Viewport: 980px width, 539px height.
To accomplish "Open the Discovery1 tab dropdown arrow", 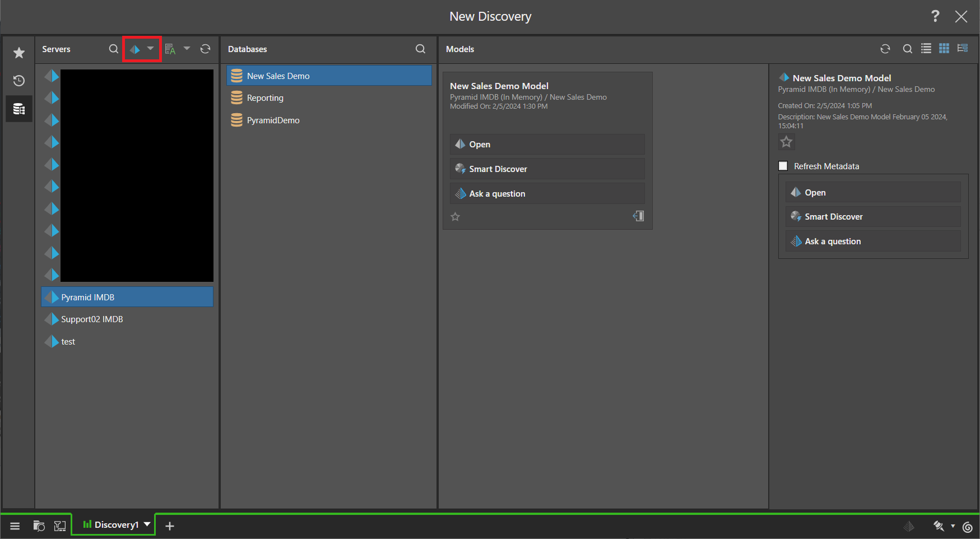I will pyautogui.click(x=147, y=524).
